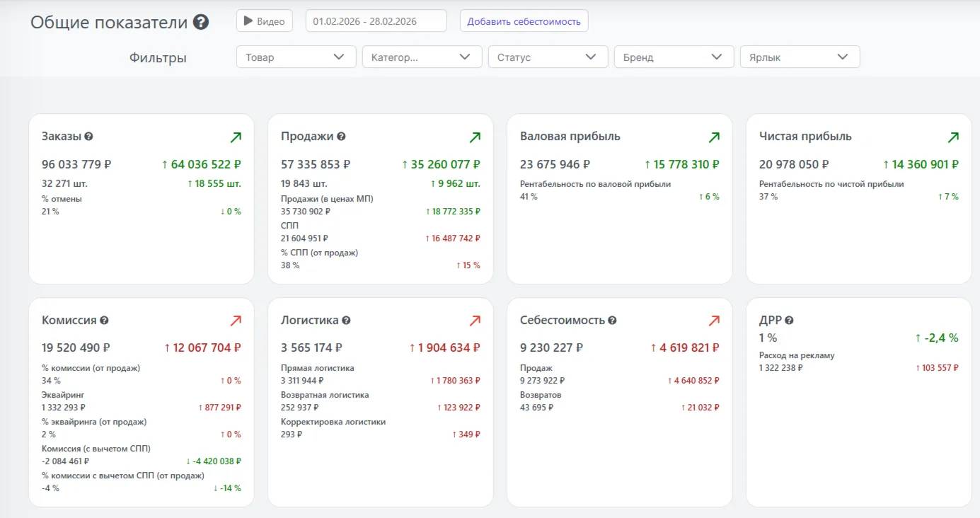Click the help icon next to Себестоимость

pyautogui.click(x=612, y=321)
